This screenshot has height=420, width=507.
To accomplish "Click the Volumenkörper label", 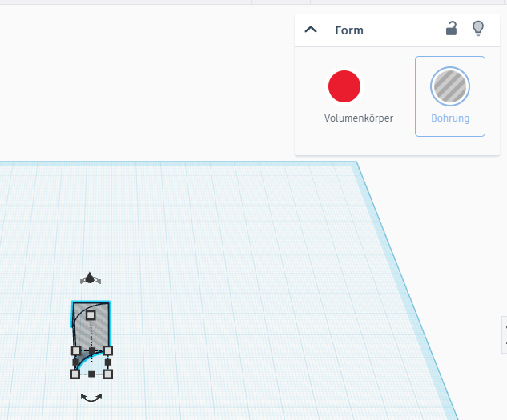I will [359, 118].
